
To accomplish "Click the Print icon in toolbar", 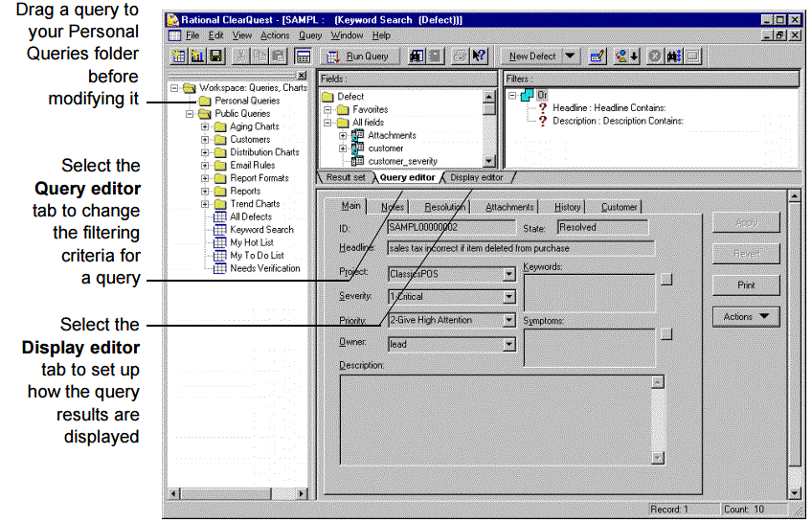I will 460,57.
